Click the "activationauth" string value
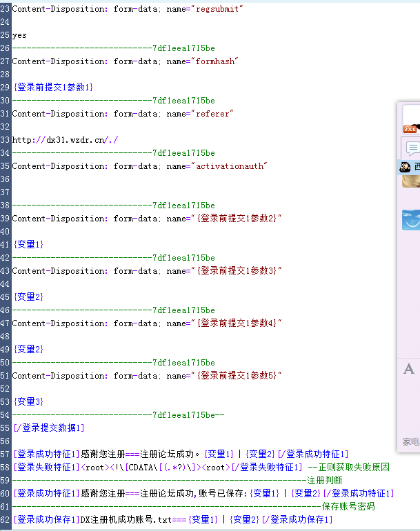Image resolution: width=420 pixels, height=531 pixels. [x=231, y=166]
